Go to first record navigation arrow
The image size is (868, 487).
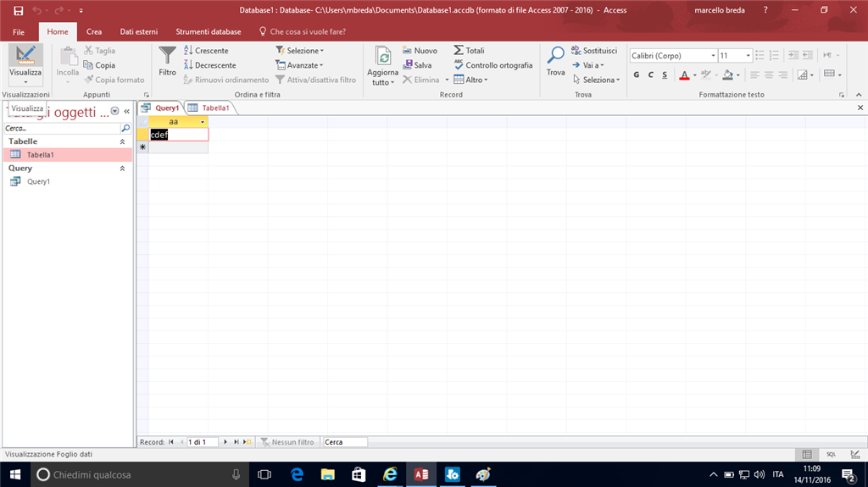click(171, 441)
